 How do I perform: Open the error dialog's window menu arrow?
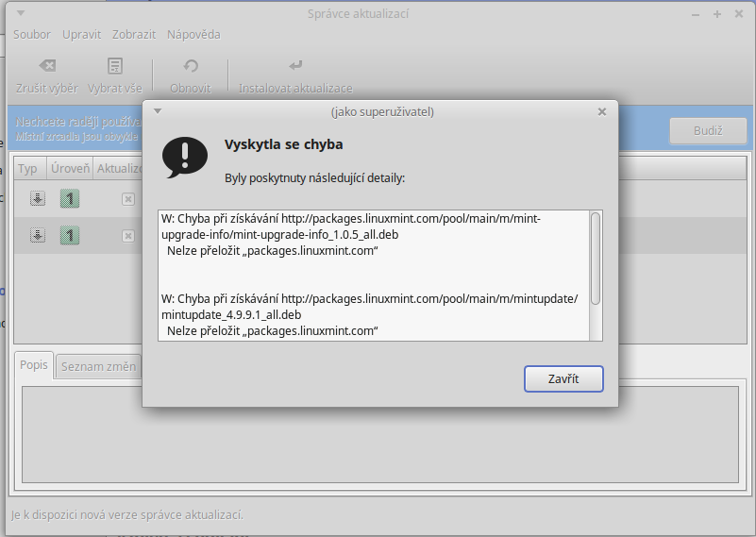158,111
